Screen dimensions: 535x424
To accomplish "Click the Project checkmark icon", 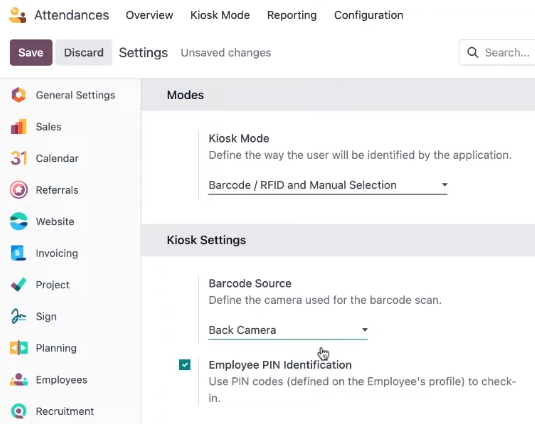I will [19, 284].
